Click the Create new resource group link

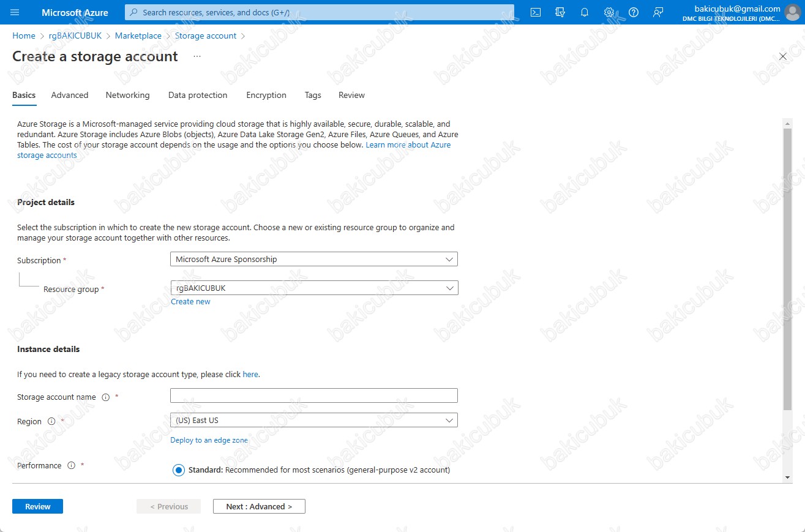click(190, 301)
